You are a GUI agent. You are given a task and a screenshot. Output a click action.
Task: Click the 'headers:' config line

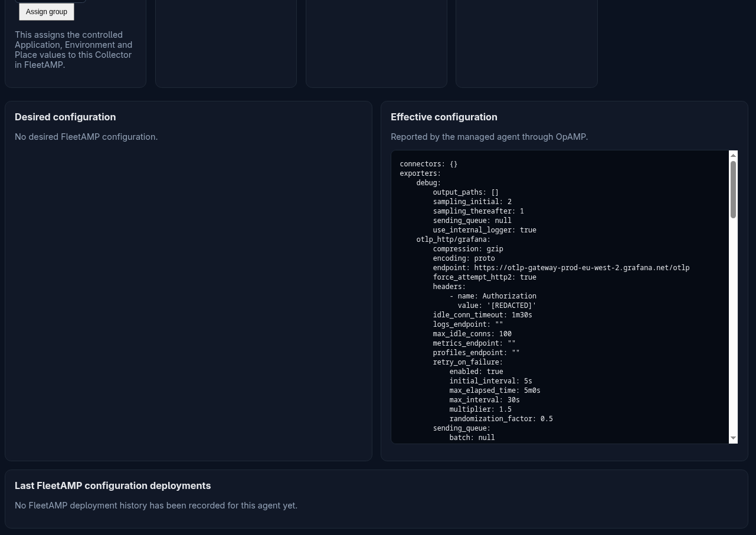tap(449, 287)
